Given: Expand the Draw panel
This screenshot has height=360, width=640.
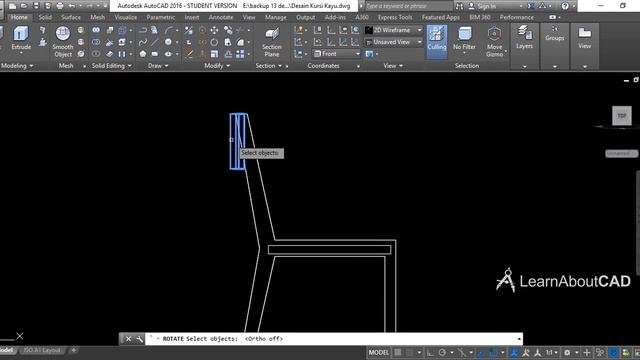Looking at the screenshot, I should (x=158, y=66).
